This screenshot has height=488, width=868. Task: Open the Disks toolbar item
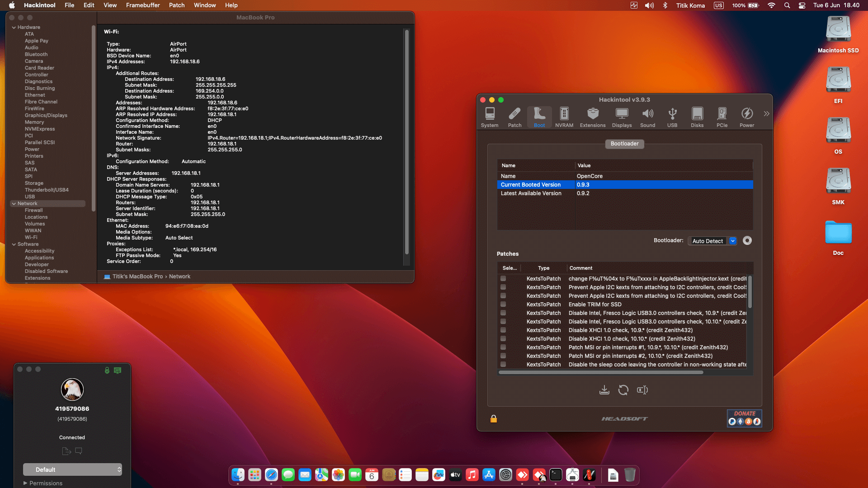pyautogui.click(x=697, y=117)
